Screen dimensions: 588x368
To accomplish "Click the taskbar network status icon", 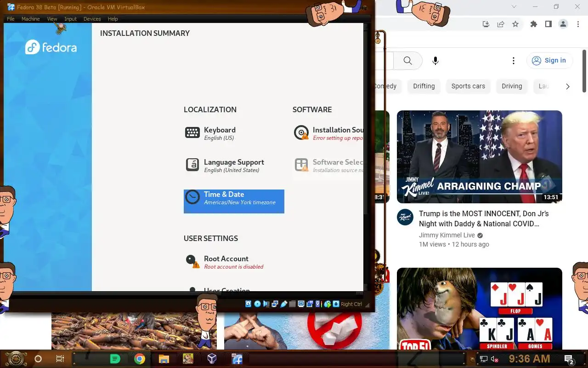I will [483, 359].
